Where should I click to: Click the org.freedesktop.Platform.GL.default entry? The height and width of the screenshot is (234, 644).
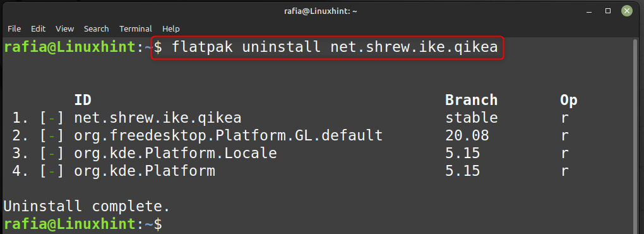229,136
